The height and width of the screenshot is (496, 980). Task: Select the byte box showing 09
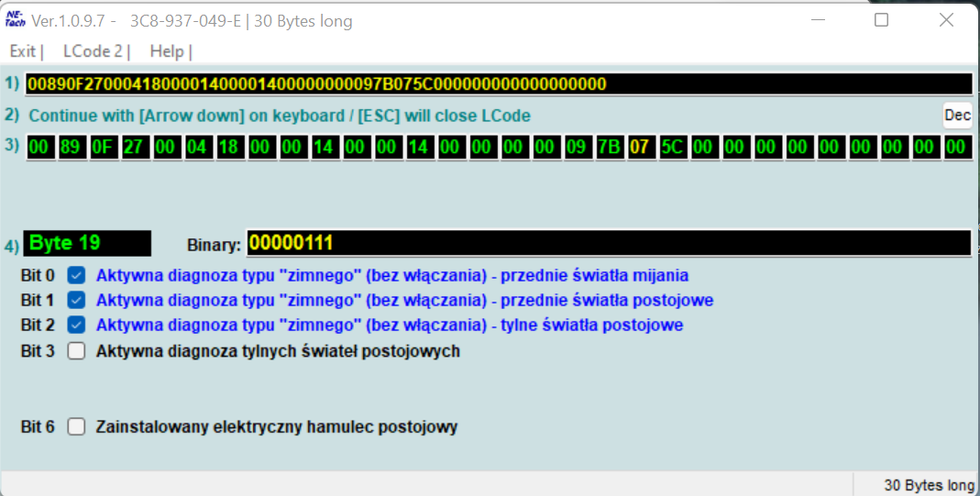click(577, 148)
